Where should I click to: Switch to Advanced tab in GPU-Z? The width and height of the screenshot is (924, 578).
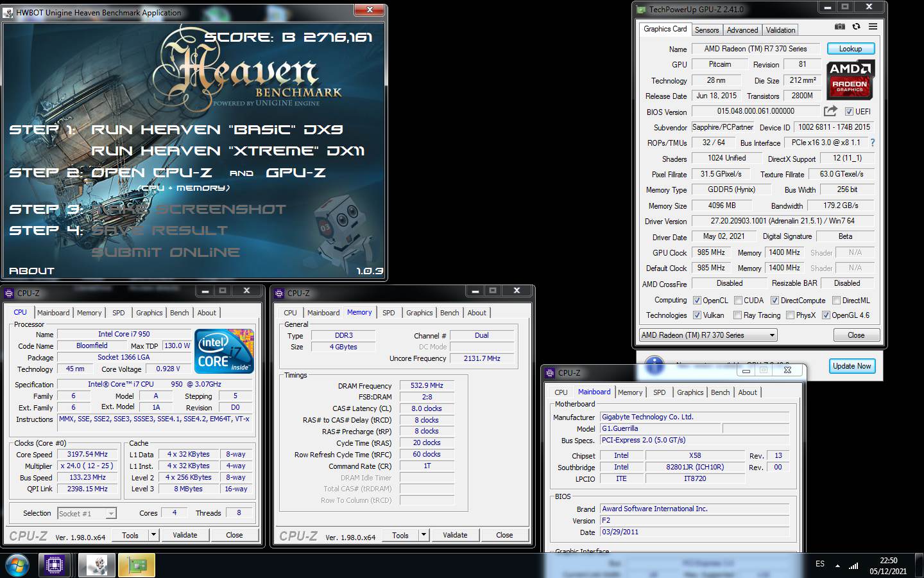click(742, 30)
